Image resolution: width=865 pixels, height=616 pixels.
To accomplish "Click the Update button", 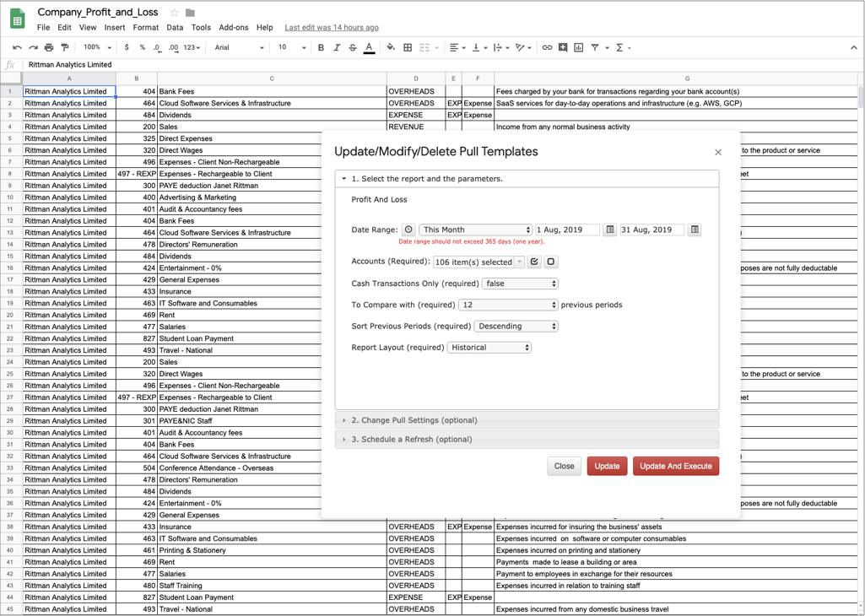I will (607, 467).
